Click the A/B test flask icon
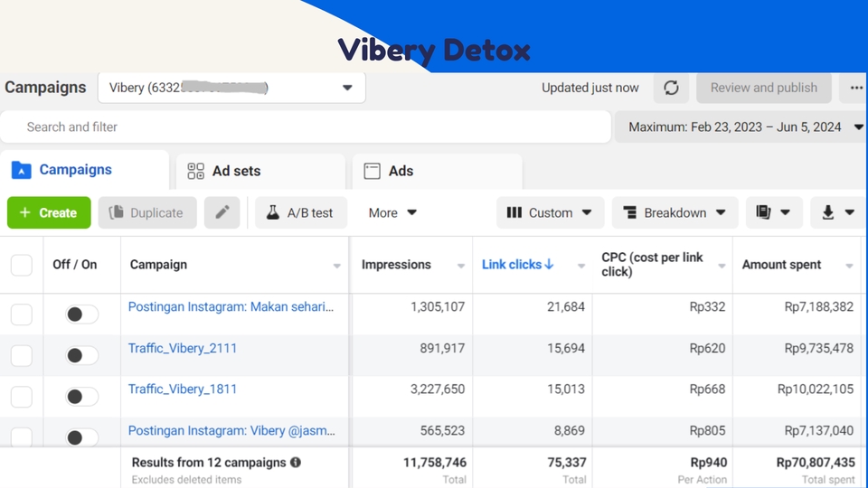Screen dimensions: 868x488 pyautogui.click(x=273, y=212)
